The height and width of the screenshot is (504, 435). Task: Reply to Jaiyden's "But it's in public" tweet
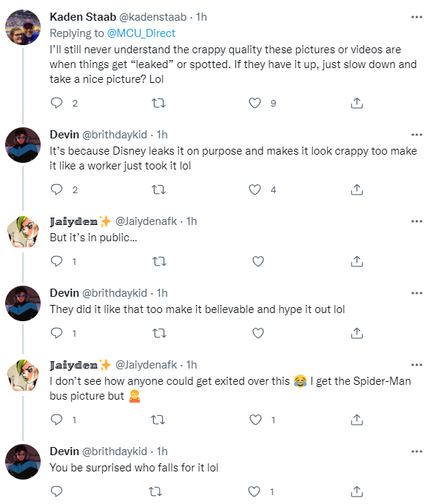click(x=56, y=261)
